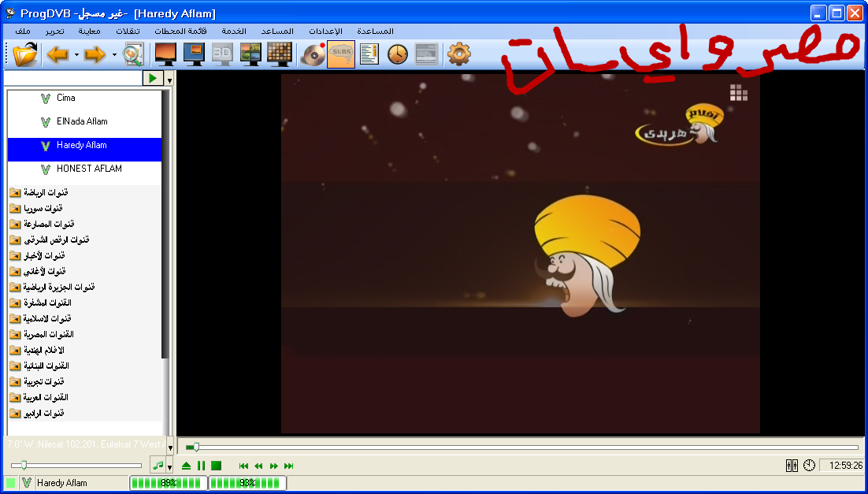Open the folder icon in the toolbar

[x=25, y=54]
